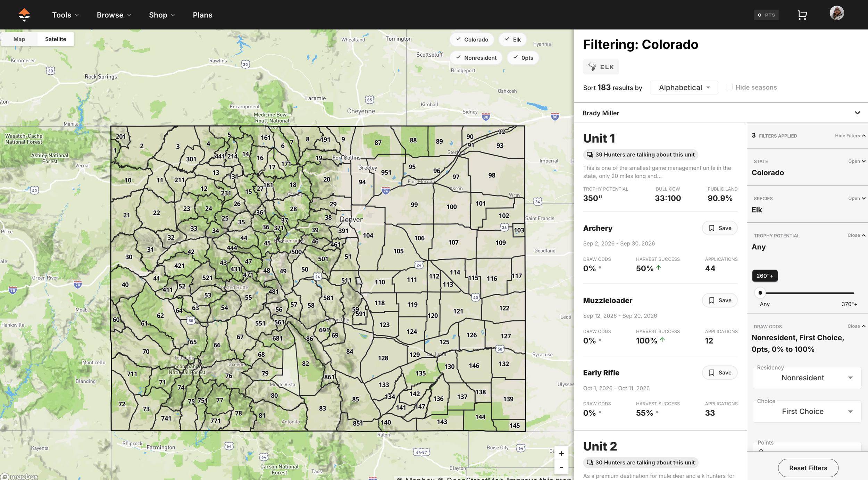Close the Draw Odds section
Viewport: 868px width, 480px height.
click(856, 326)
